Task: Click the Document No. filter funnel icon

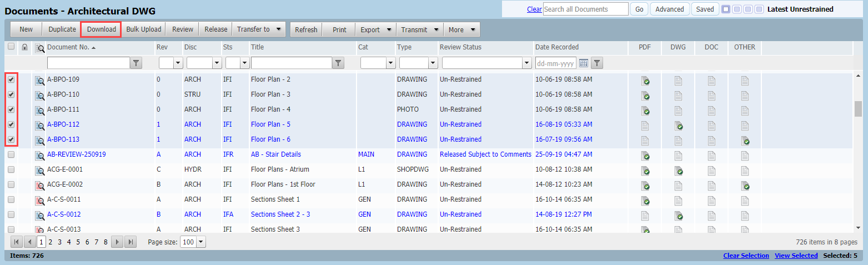Action: pos(137,63)
